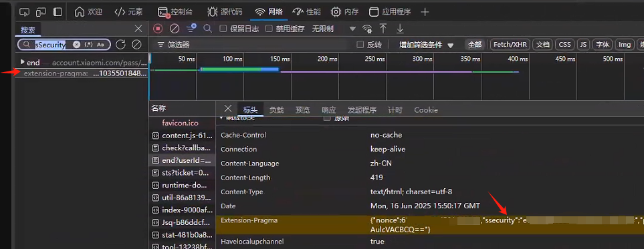Filter by 全部 all types
The height and width of the screenshot is (249, 644).
[x=475, y=45]
